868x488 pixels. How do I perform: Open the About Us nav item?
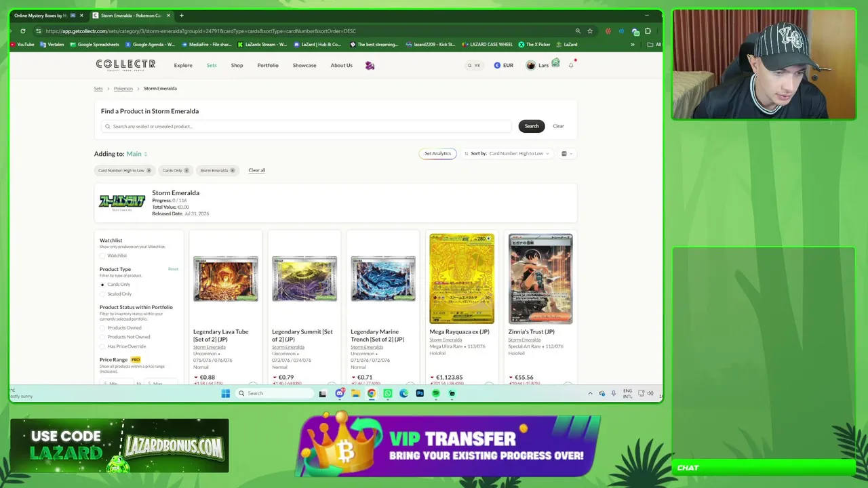click(341, 66)
